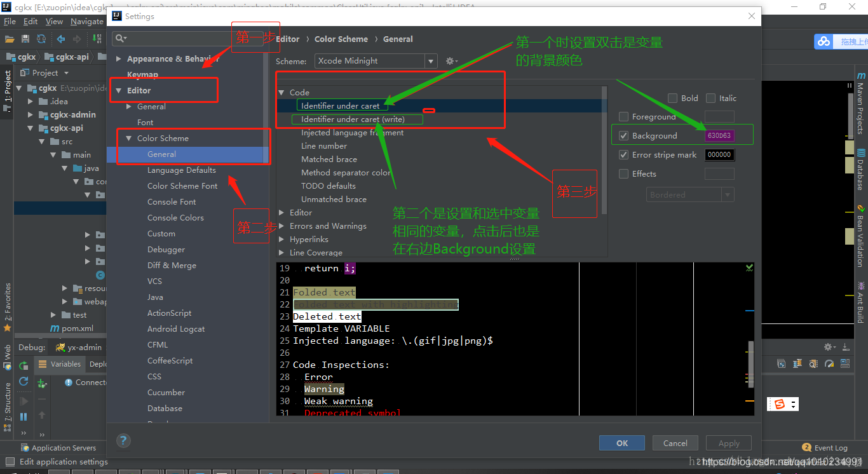Image resolution: width=868 pixels, height=474 pixels.
Task: Click the New Watch plus icon
Action: click(x=42, y=383)
